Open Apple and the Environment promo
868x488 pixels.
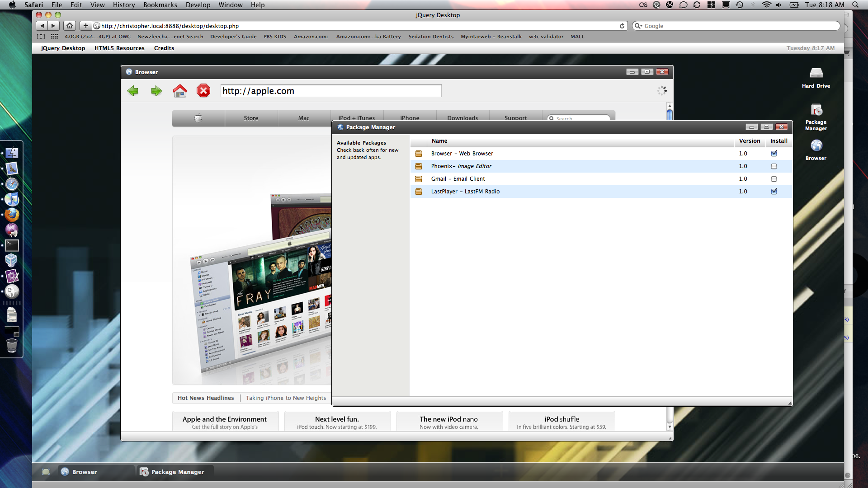click(225, 422)
